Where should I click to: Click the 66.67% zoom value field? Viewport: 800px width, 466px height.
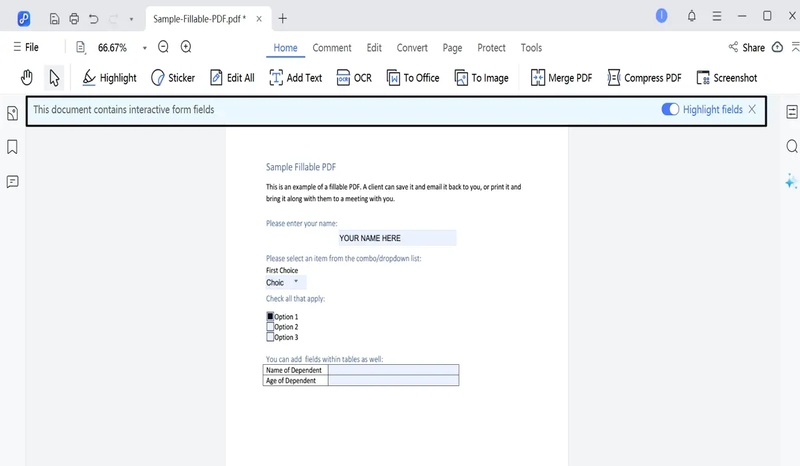[x=112, y=47]
